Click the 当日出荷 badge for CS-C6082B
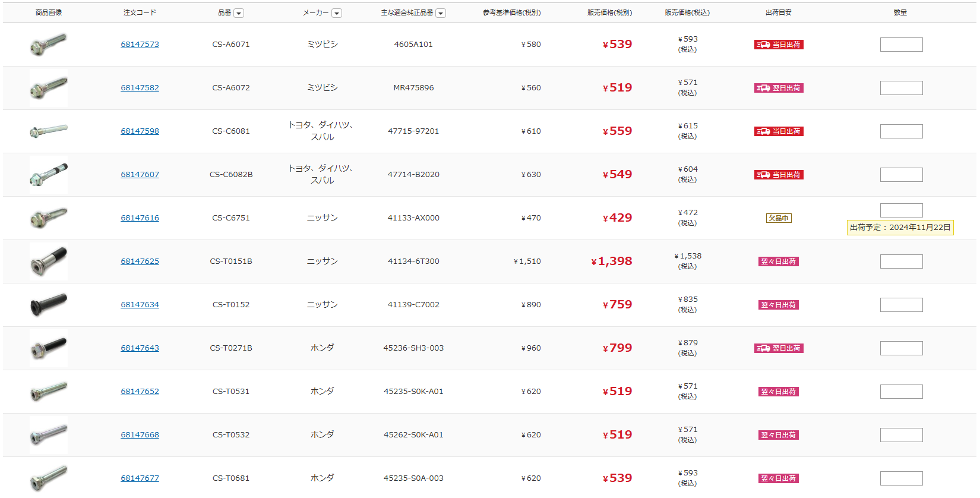This screenshot has height=498, width=980. (x=779, y=175)
